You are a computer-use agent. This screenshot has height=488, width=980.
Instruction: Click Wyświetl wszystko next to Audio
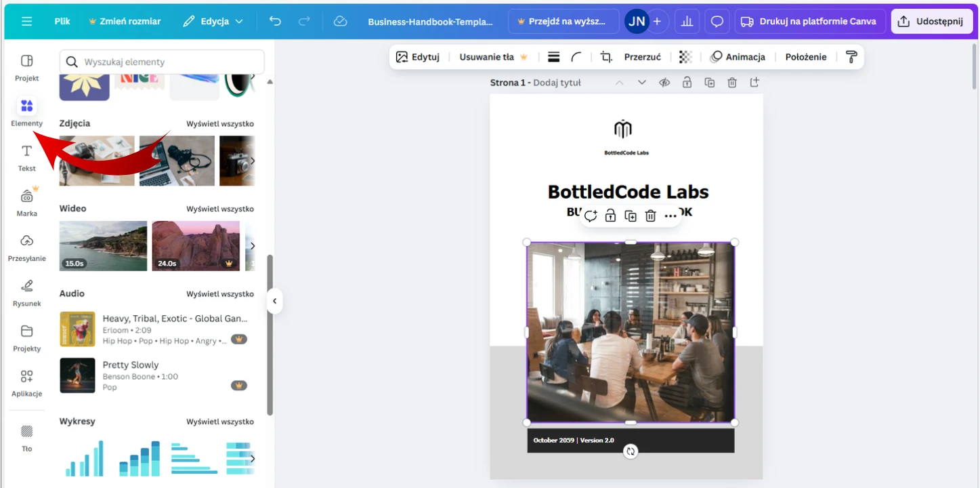tap(220, 293)
